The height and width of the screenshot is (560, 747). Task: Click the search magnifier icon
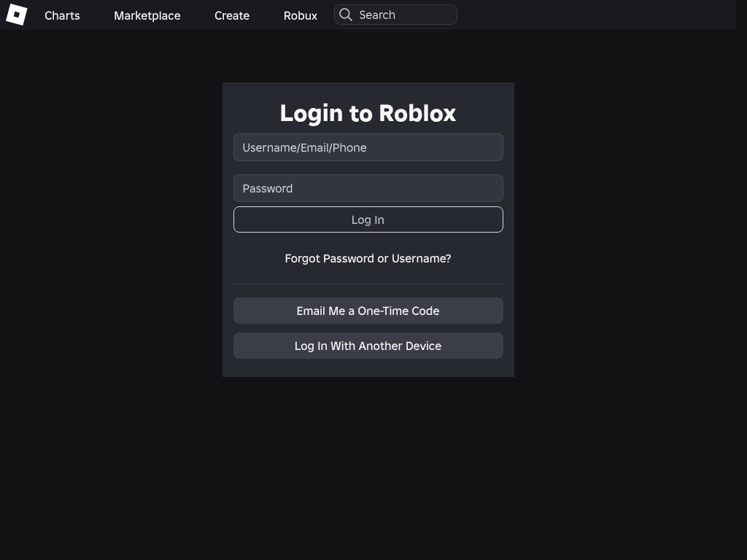pos(346,15)
